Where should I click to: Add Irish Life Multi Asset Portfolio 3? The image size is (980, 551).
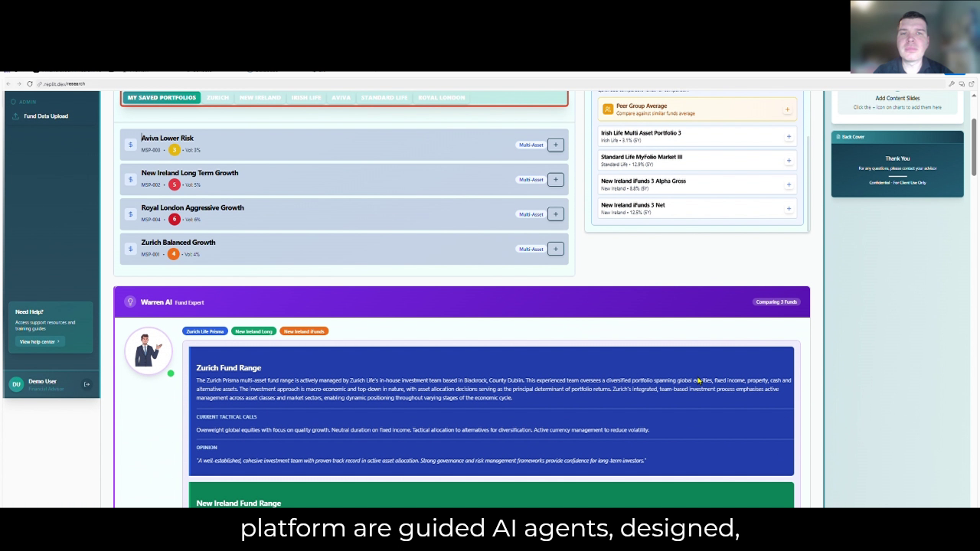coord(789,137)
